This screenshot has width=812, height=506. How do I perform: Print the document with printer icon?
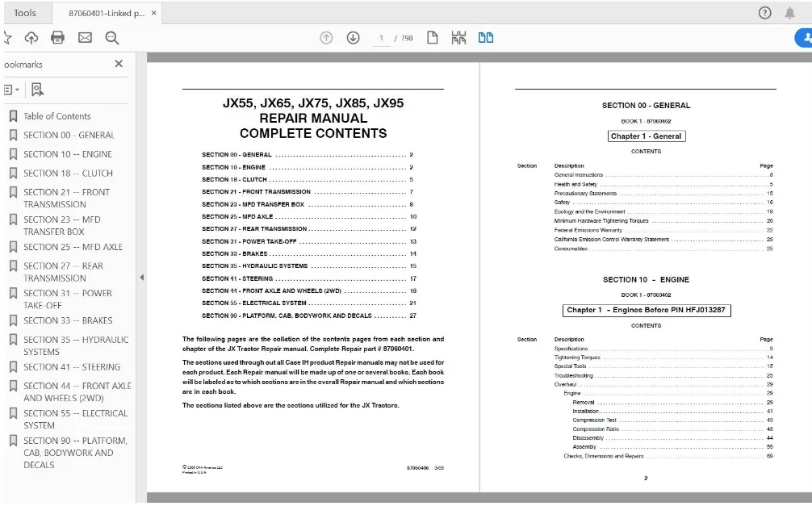(x=57, y=38)
